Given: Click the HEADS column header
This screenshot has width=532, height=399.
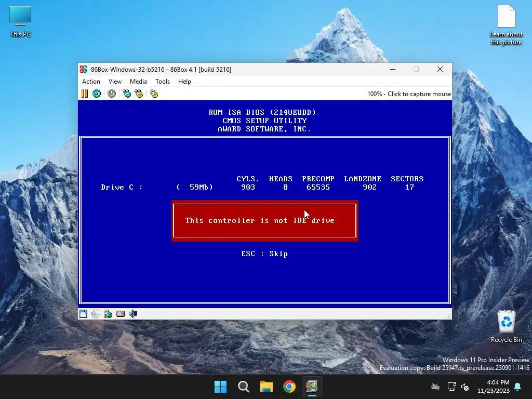Looking at the screenshot, I should tap(281, 179).
